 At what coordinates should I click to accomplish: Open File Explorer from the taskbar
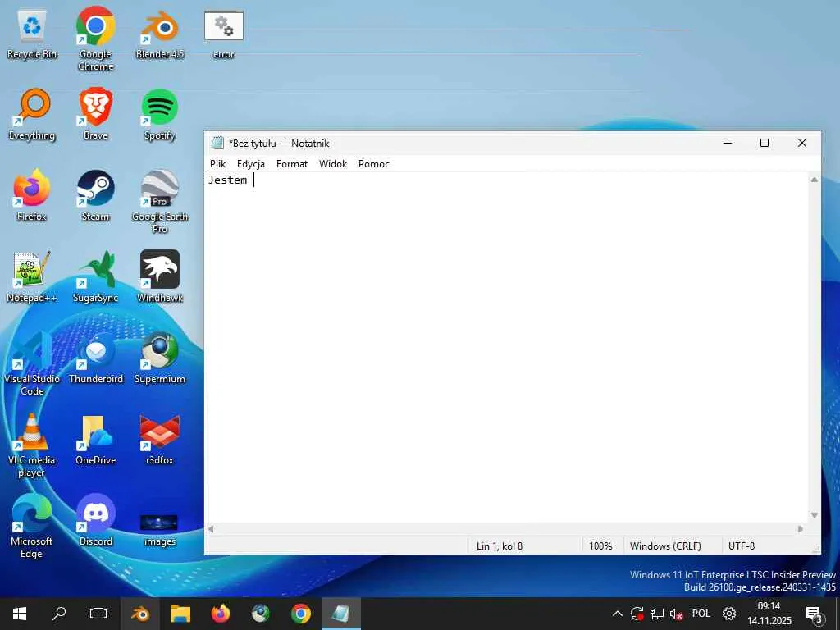pyautogui.click(x=180, y=614)
